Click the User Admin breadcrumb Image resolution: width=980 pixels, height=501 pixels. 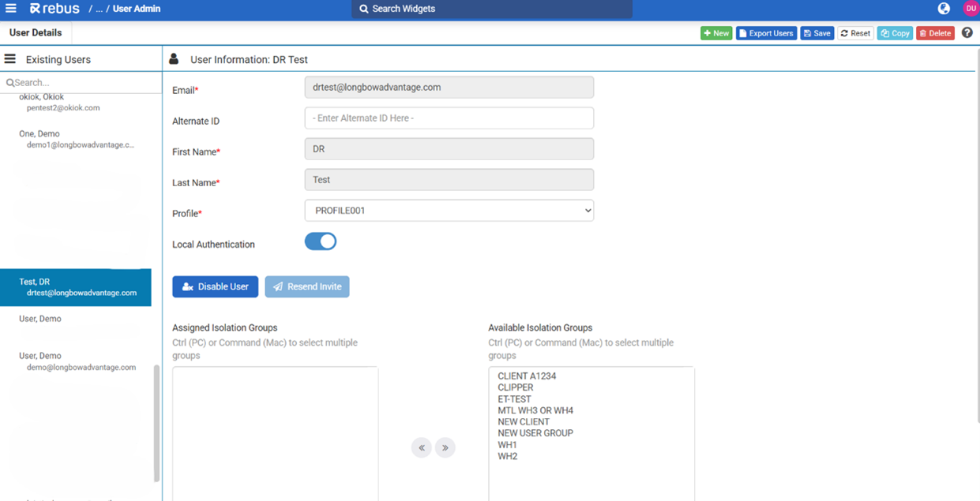click(x=137, y=9)
